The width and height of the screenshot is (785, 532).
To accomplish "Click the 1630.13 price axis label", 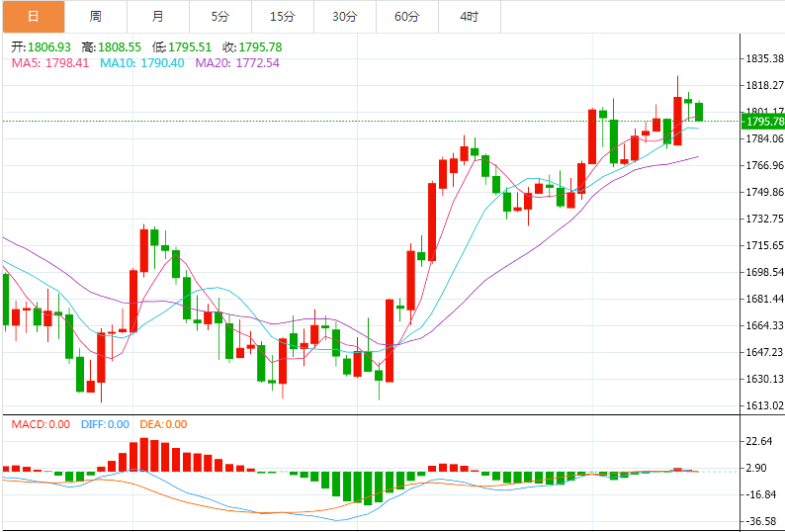I will 765,379.
